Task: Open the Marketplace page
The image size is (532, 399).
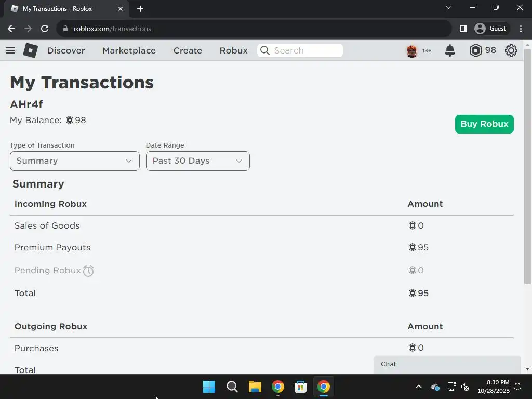Action: [129, 50]
